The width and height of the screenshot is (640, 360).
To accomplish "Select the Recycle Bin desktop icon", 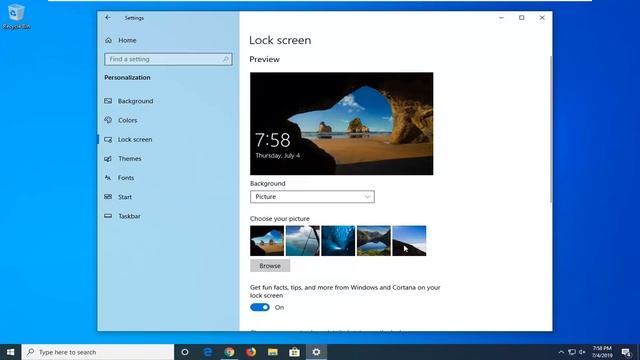I will click(x=16, y=17).
